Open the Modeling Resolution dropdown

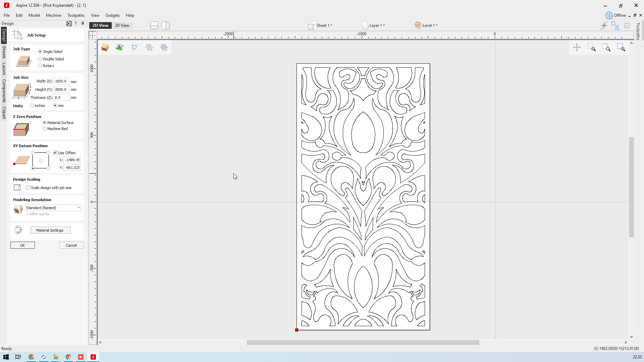coord(53,208)
